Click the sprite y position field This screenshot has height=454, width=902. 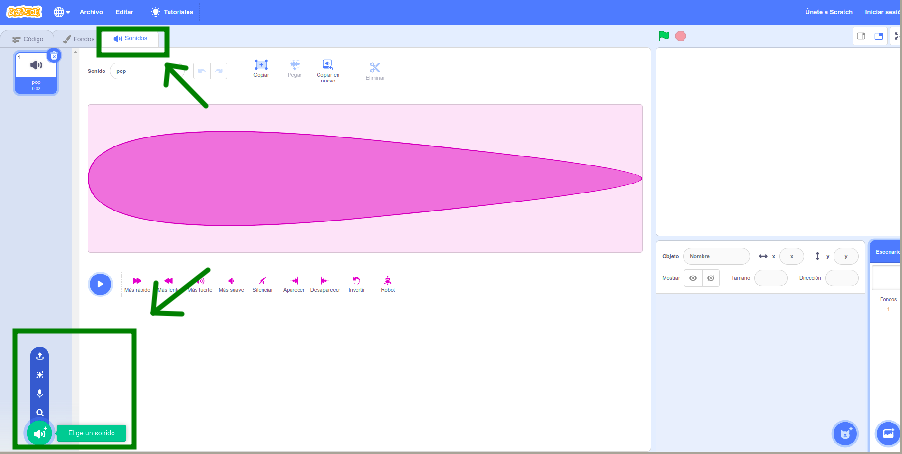[x=846, y=256]
